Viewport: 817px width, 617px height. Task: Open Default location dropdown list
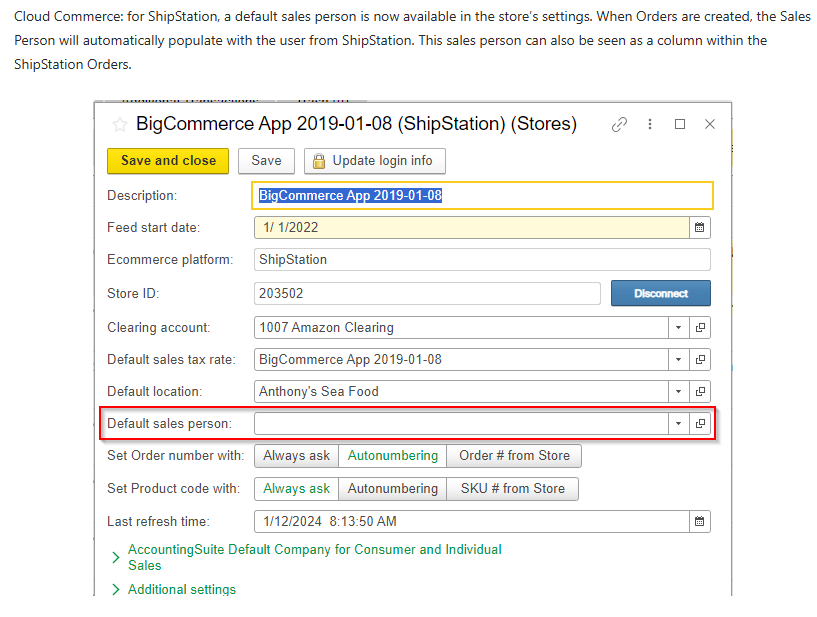click(678, 391)
